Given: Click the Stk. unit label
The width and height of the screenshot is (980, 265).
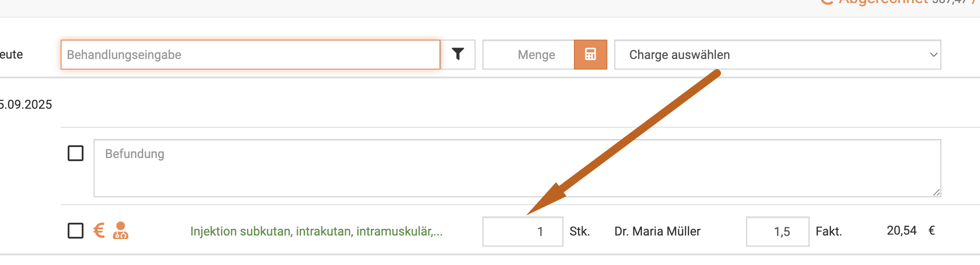Looking at the screenshot, I should pyautogui.click(x=579, y=231).
